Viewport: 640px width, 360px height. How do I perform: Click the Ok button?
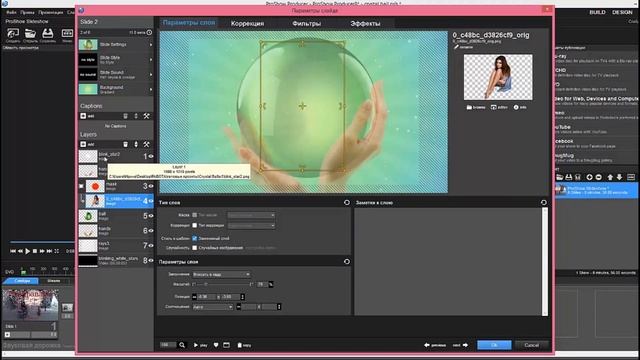[494, 345]
